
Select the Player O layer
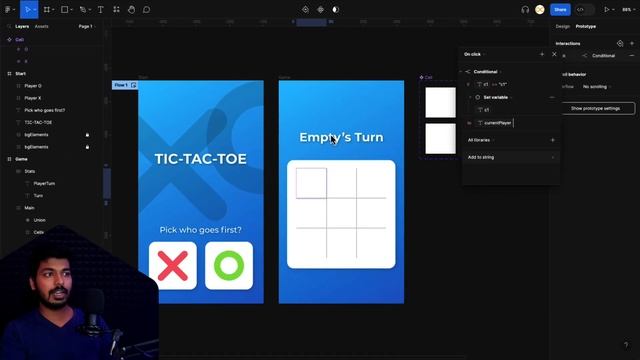tap(33, 86)
